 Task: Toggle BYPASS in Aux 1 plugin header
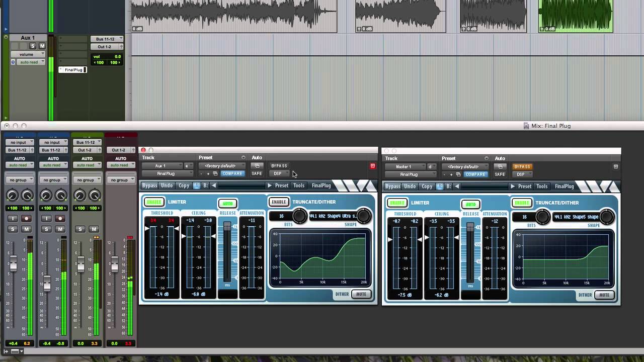click(279, 166)
